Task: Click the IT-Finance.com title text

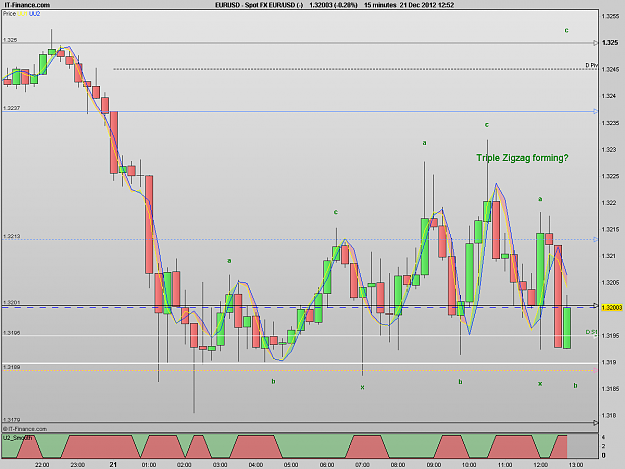Action: [27, 5]
